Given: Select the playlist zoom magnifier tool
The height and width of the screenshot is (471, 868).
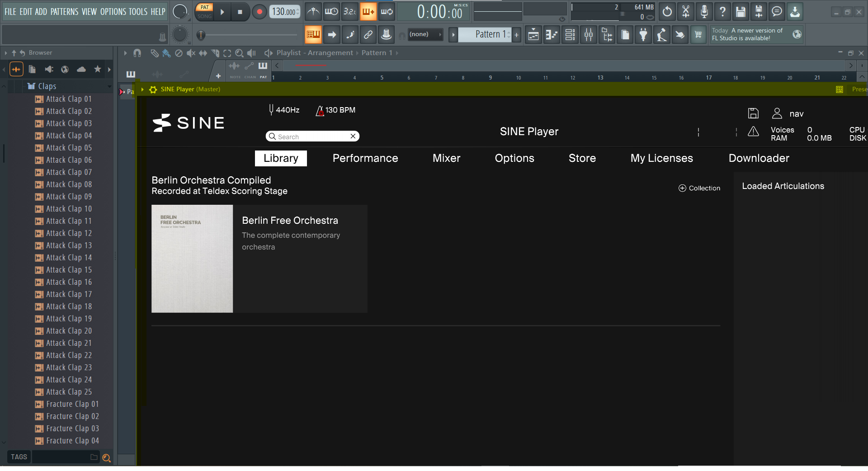Looking at the screenshot, I should 239,53.
